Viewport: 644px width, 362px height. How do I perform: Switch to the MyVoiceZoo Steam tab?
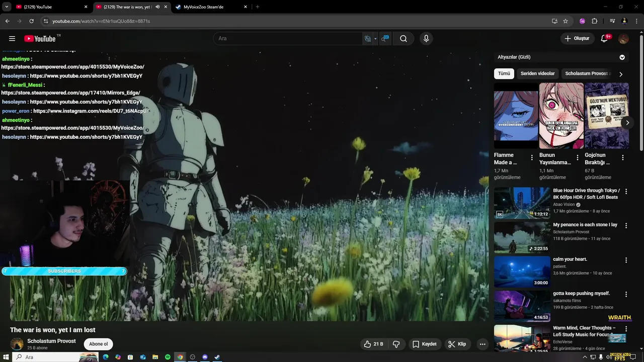point(211,7)
